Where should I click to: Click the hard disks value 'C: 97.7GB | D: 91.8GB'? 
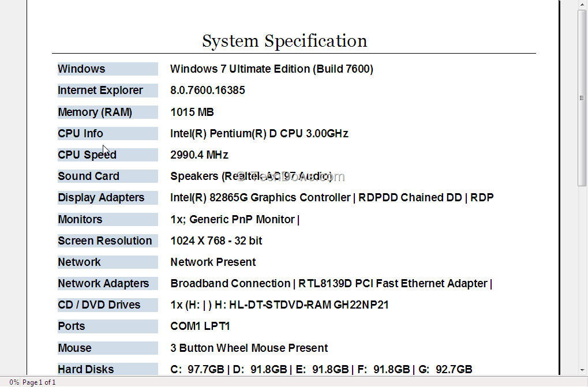point(229,369)
